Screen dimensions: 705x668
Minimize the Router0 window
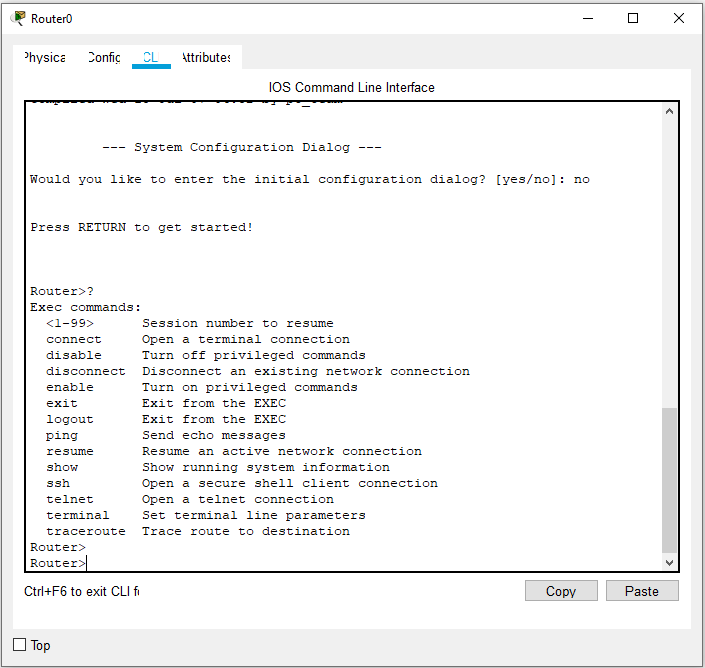(586, 18)
